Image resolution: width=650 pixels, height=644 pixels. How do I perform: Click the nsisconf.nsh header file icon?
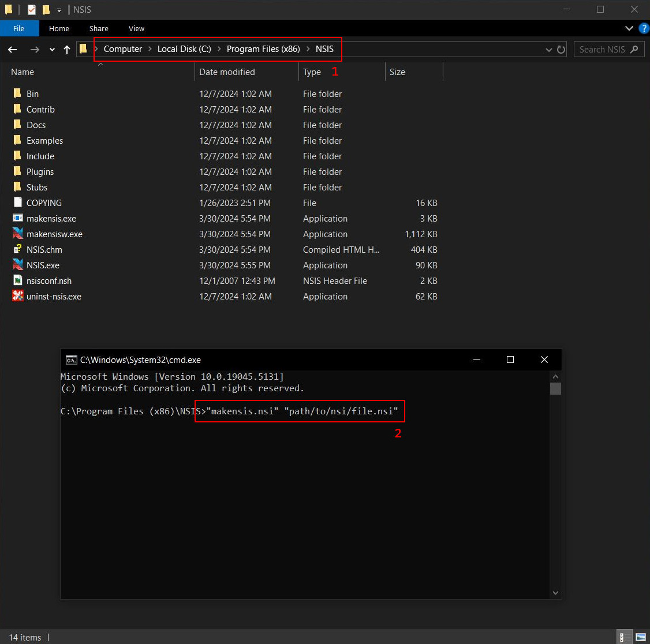tap(17, 280)
